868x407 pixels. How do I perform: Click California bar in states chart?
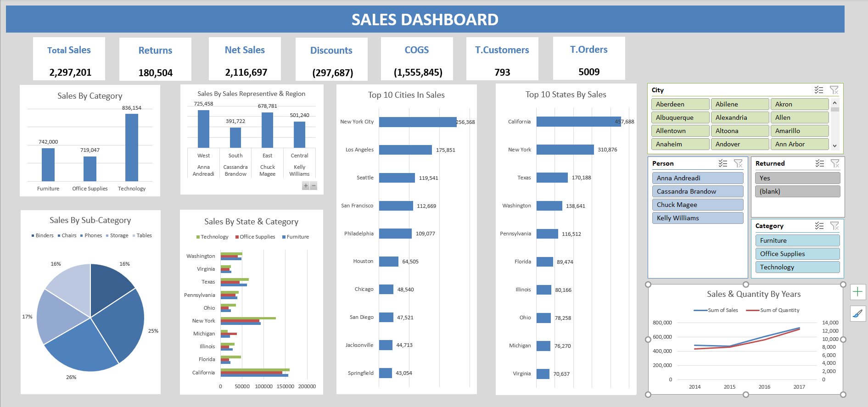pyautogui.click(x=579, y=122)
